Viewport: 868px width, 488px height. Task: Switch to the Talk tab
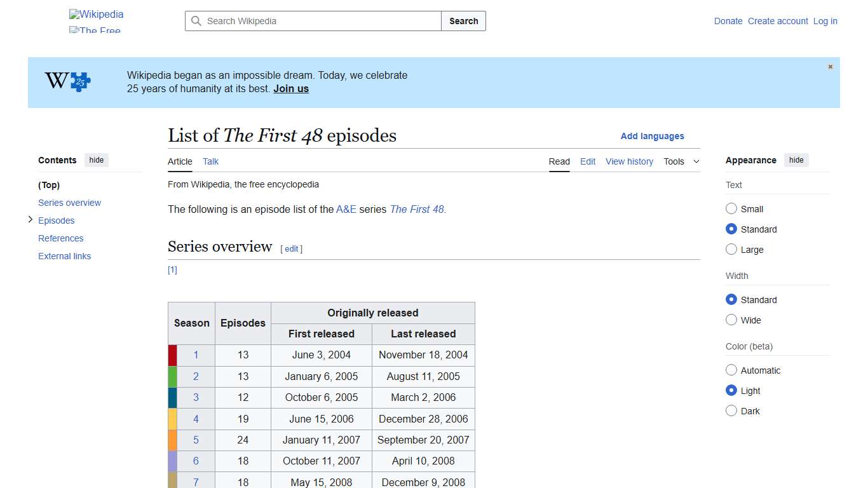pyautogui.click(x=210, y=161)
